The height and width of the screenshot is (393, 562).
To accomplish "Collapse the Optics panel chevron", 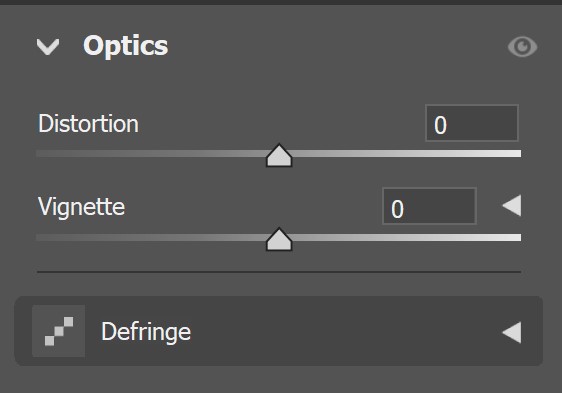I will [48, 47].
